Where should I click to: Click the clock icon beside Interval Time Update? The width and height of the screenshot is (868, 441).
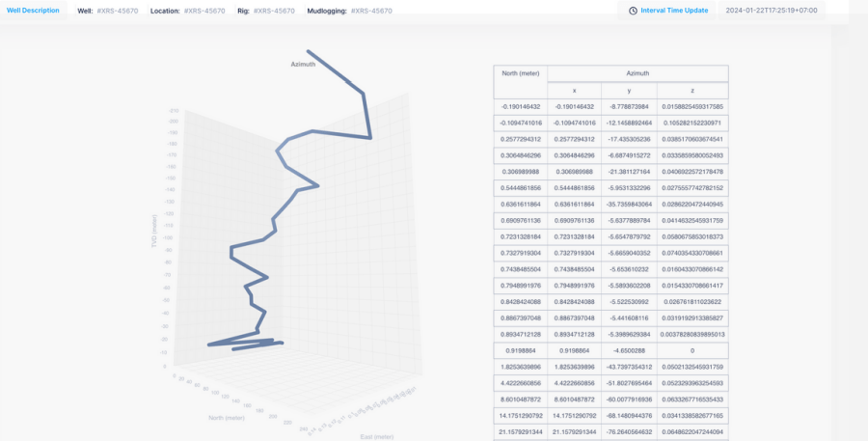[x=633, y=11]
